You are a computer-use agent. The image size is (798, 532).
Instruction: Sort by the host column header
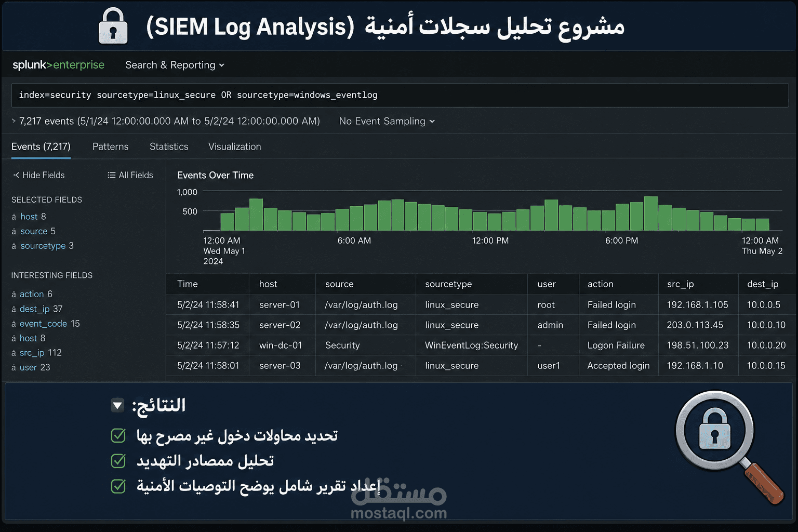click(x=268, y=284)
